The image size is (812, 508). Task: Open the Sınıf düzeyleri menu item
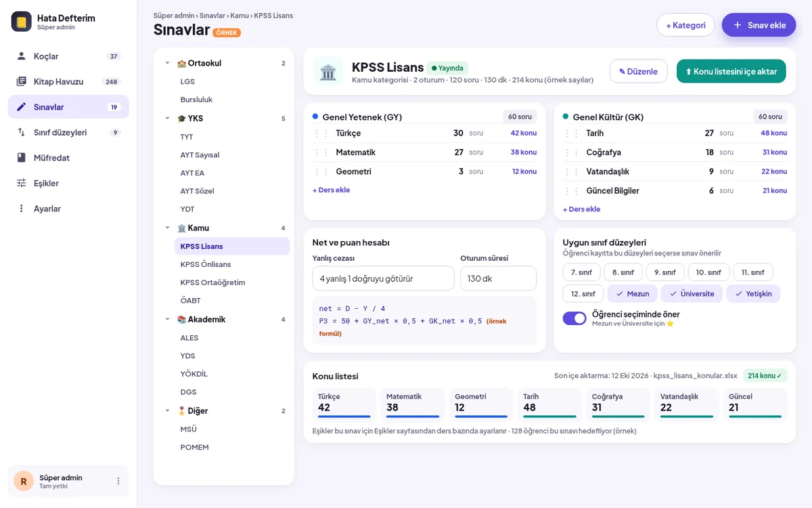click(x=68, y=132)
